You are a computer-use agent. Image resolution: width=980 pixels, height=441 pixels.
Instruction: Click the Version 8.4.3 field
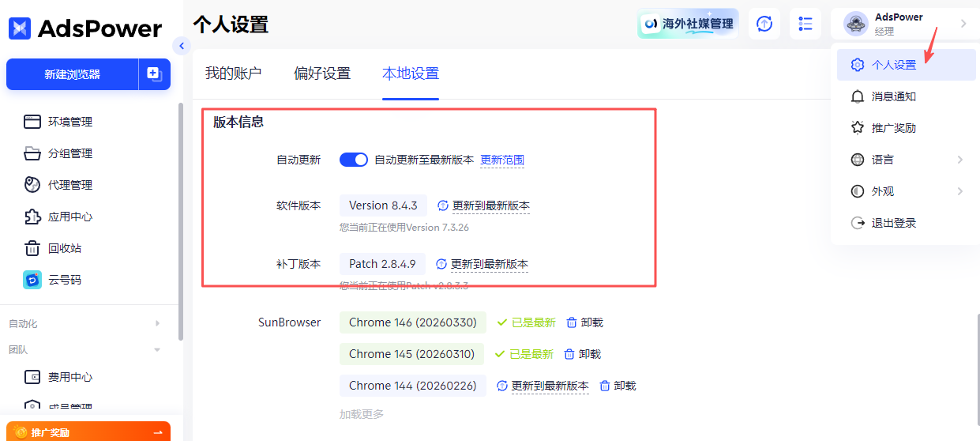click(383, 205)
